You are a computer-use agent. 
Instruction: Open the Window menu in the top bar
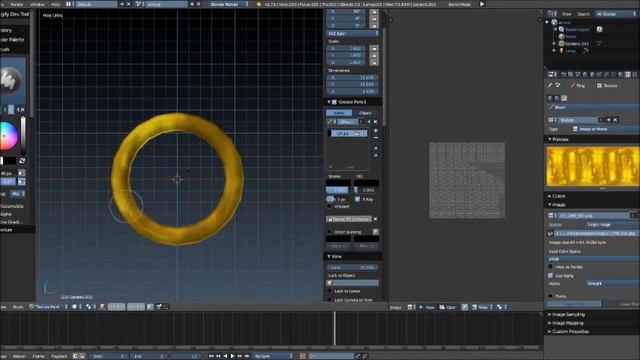pyautogui.click(x=38, y=4)
